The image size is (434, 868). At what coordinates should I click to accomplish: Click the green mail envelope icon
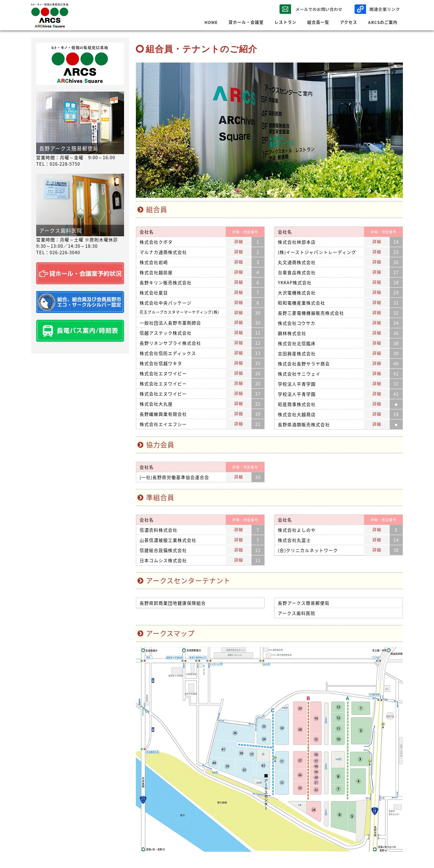tap(285, 9)
